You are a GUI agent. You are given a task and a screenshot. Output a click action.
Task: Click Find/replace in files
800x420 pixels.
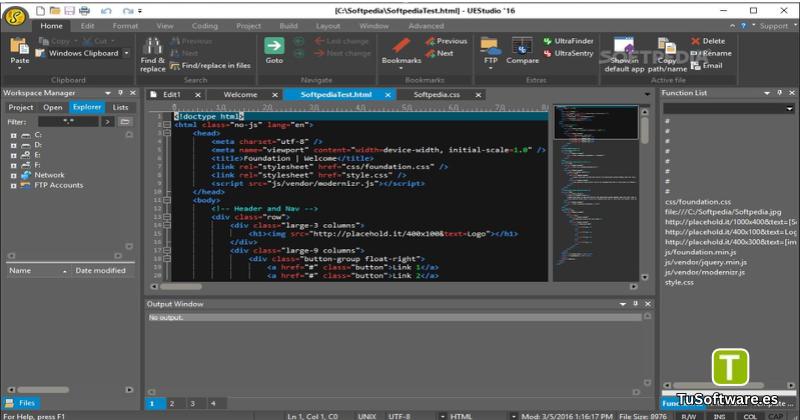click(x=210, y=65)
